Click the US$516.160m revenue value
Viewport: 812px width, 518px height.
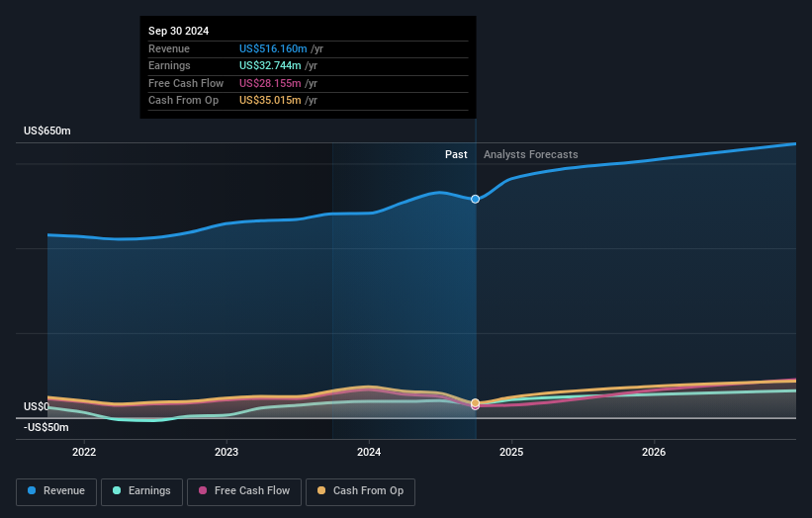point(273,48)
